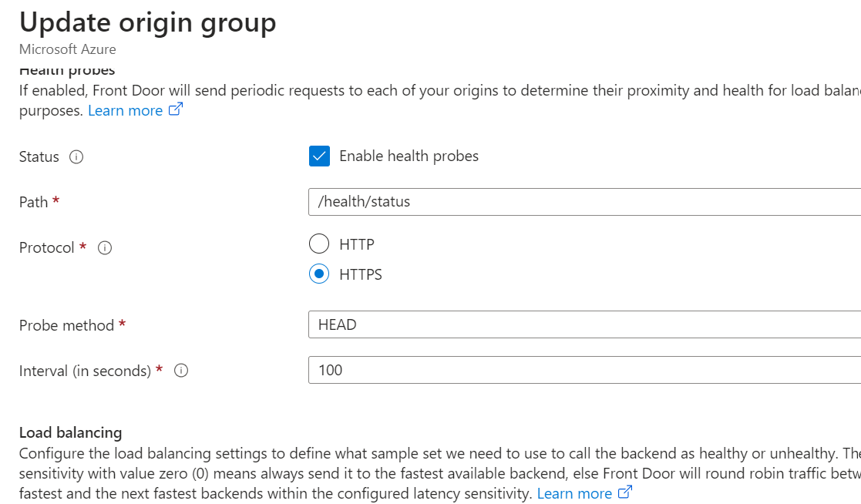Select the HTTP protocol radio button

coord(319,244)
